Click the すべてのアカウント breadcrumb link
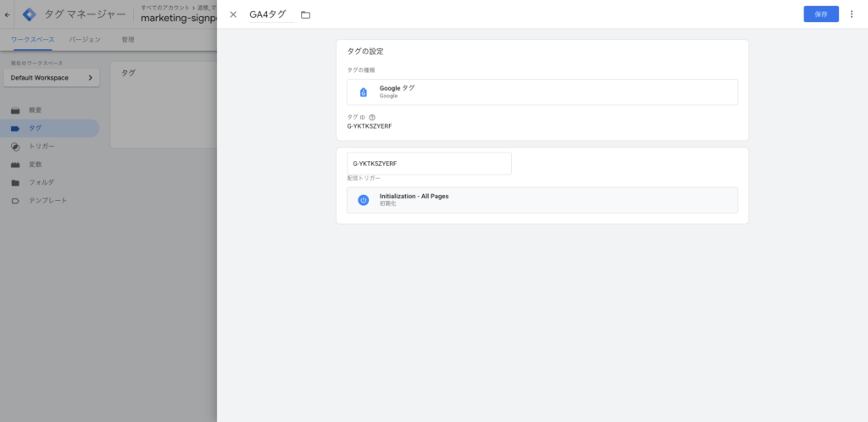The image size is (868, 422). tap(165, 8)
